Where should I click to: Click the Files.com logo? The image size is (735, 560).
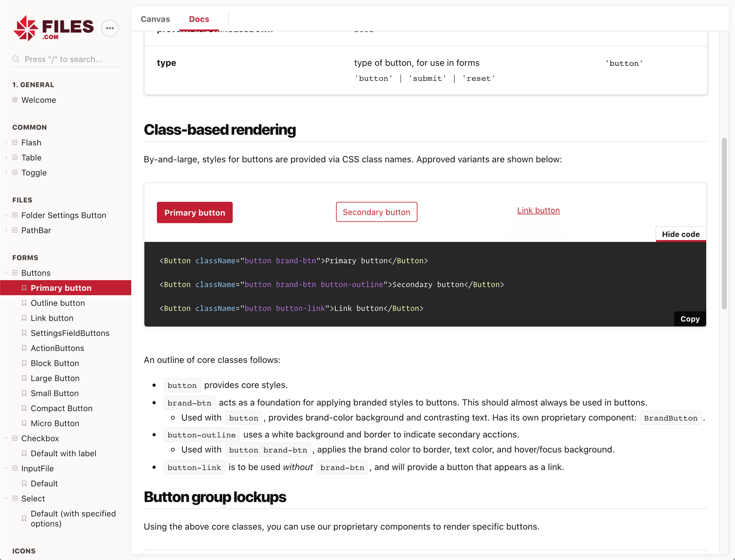pyautogui.click(x=53, y=28)
